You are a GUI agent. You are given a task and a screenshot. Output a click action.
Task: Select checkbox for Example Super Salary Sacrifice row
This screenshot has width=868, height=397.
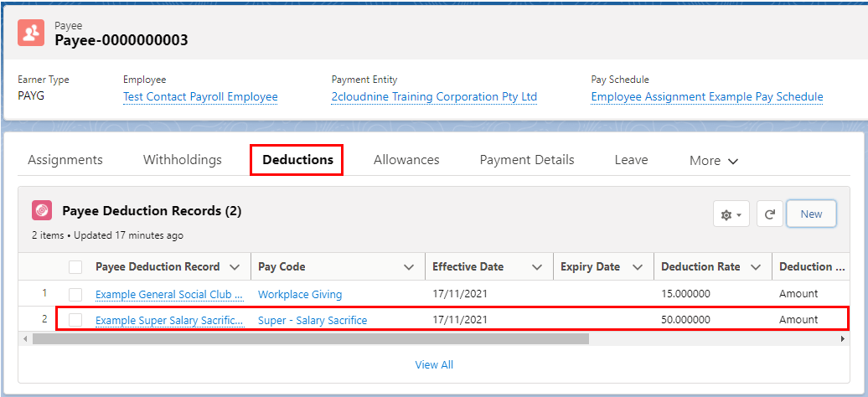click(75, 319)
